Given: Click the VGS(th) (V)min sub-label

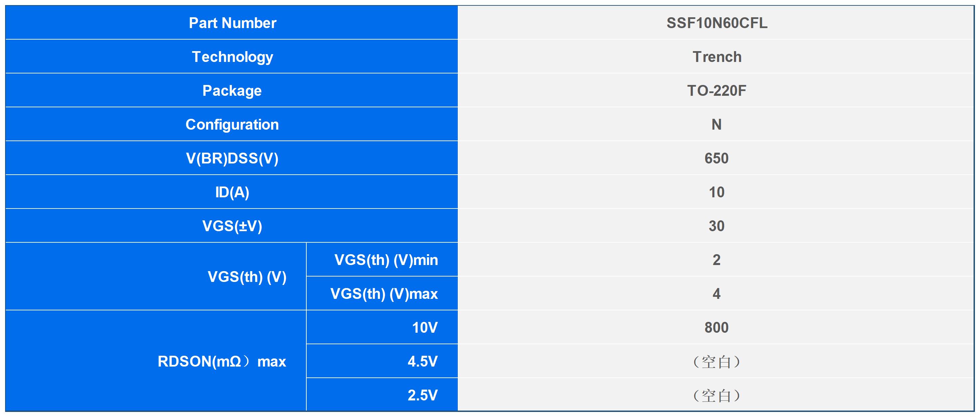Looking at the screenshot, I should pyautogui.click(x=386, y=260).
